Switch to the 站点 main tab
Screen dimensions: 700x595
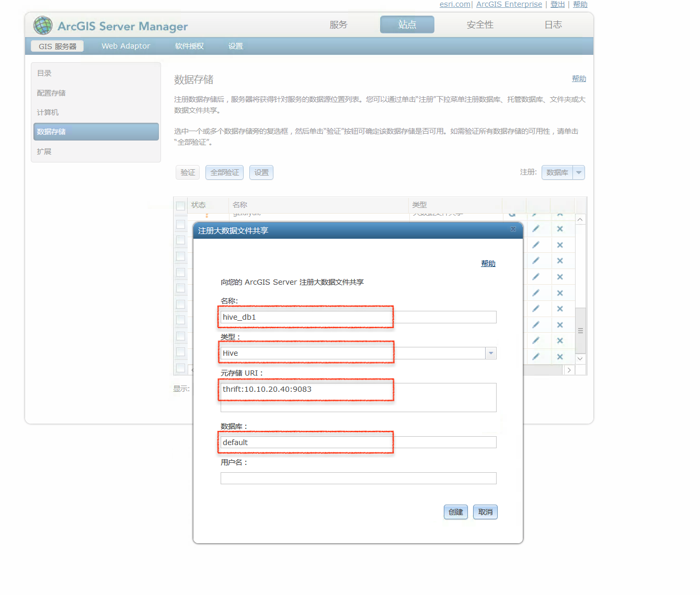pos(407,25)
